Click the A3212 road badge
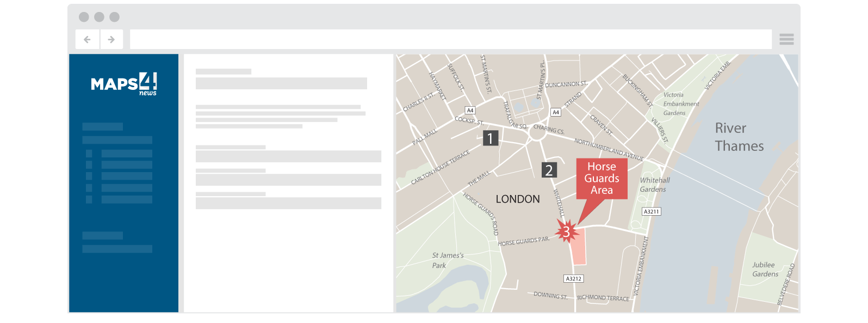 tap(574, 278)
